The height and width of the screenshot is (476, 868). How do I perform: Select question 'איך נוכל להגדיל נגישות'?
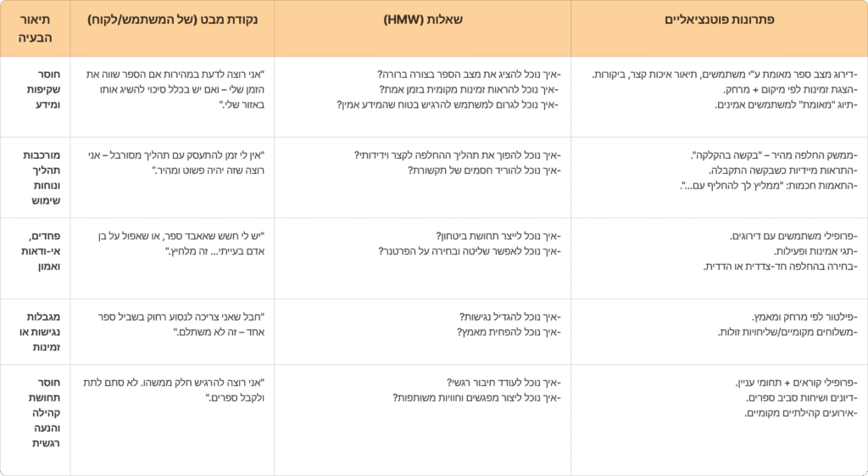(x=509, y=317)
